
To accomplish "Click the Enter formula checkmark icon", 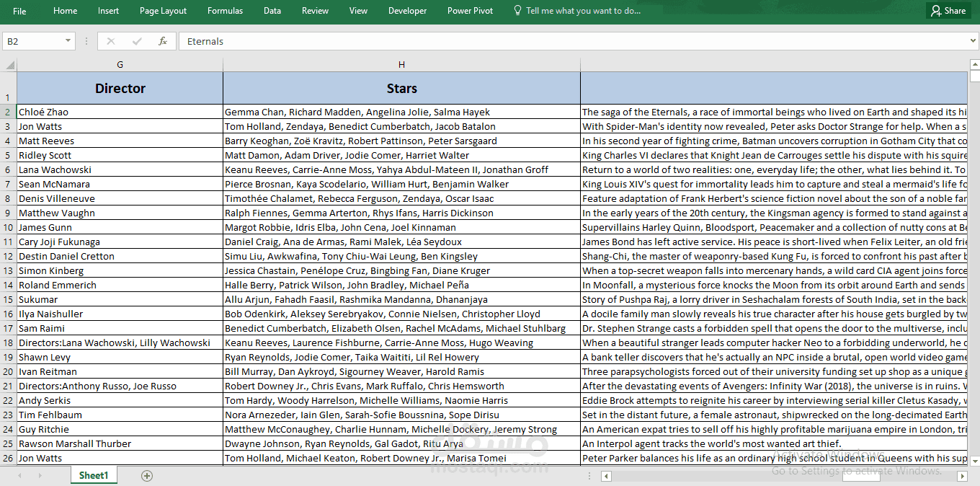I will (137, 41).
